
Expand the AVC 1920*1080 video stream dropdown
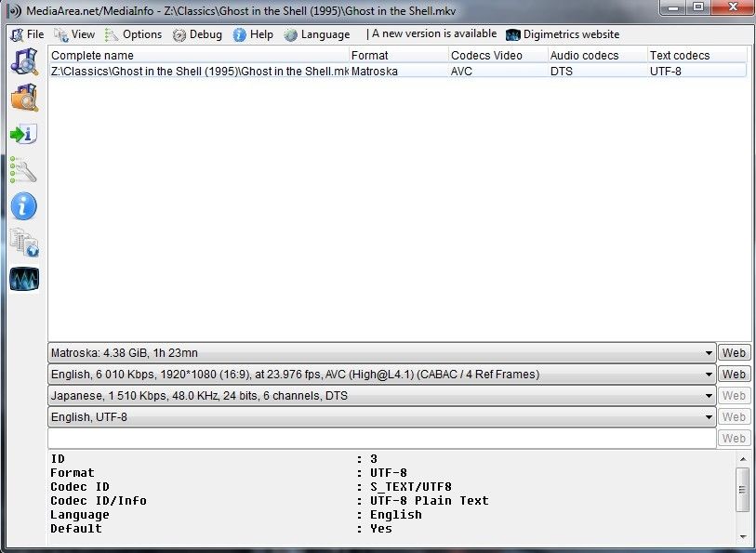pos(709,375)
